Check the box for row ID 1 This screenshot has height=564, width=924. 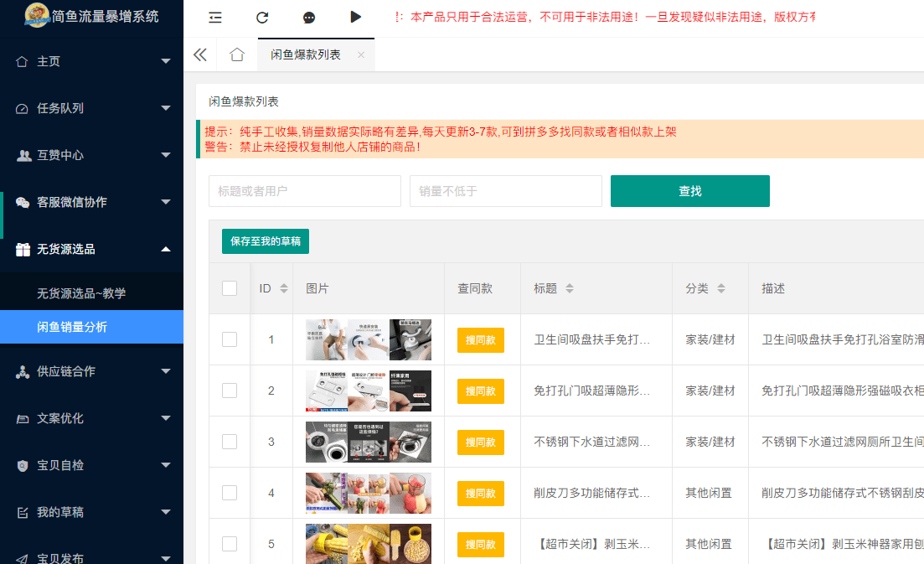230,339
